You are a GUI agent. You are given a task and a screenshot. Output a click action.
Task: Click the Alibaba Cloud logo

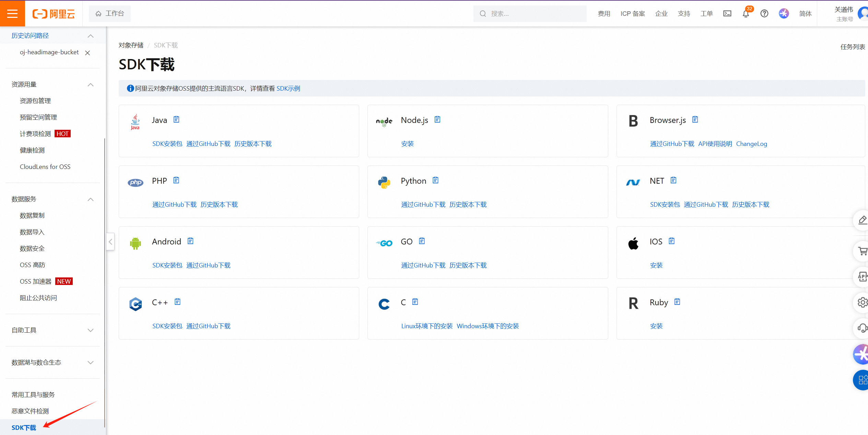(x=54, y=14)
